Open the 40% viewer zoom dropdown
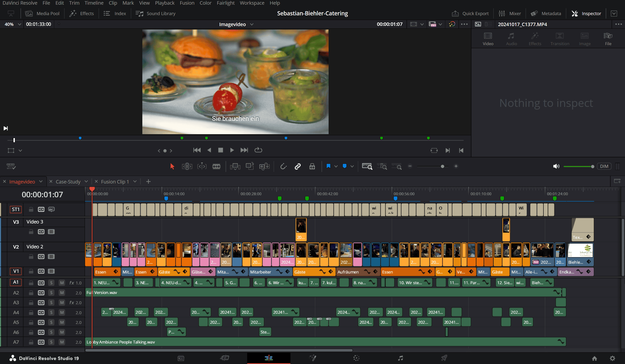 19,24
